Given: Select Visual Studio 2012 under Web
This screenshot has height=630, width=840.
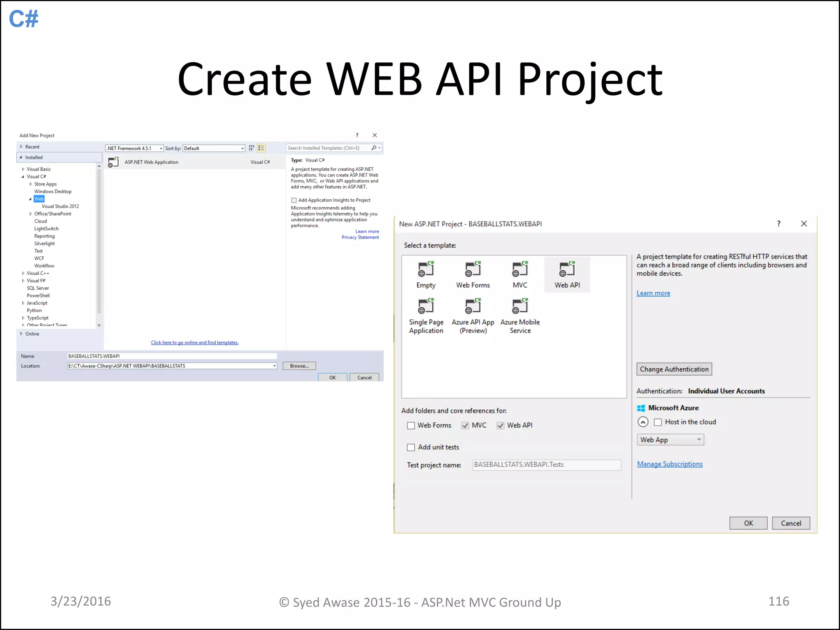Looking at the screenshot, I should [60, 206].
